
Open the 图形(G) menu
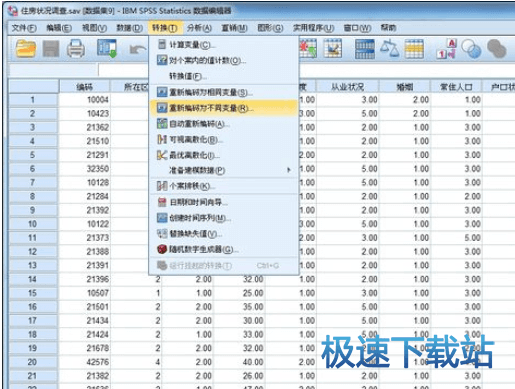pos(270,28)
